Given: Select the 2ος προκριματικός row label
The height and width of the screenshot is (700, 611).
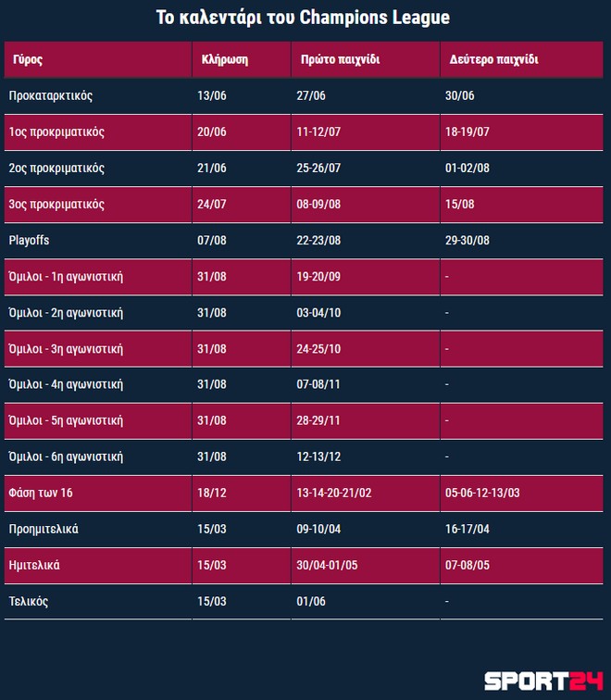Looking at the screenshot, I should pyautogui.click(x=56, y=168).
